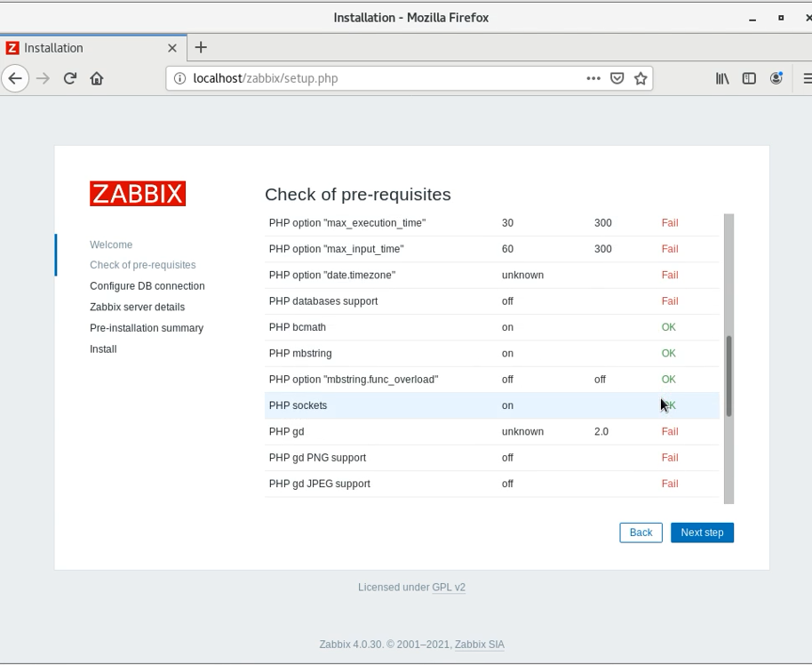Reload the current page
This screenshot has height=665, width=812.
click(70, 78)
